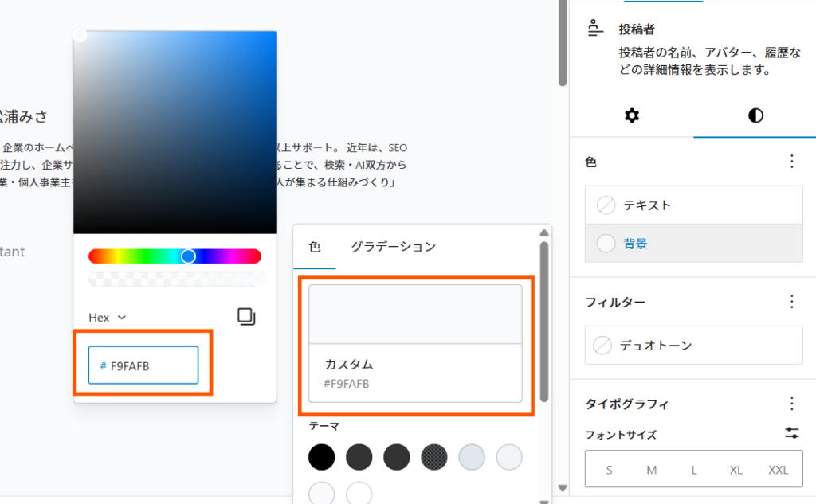Pick the black theme color swatch
Image resolution: width=816 pixels, height=504 pixels.
[322, 457]
